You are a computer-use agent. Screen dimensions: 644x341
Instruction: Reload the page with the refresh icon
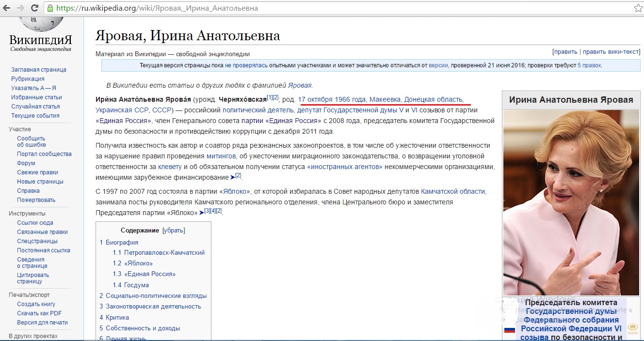(x=34, y=8)
